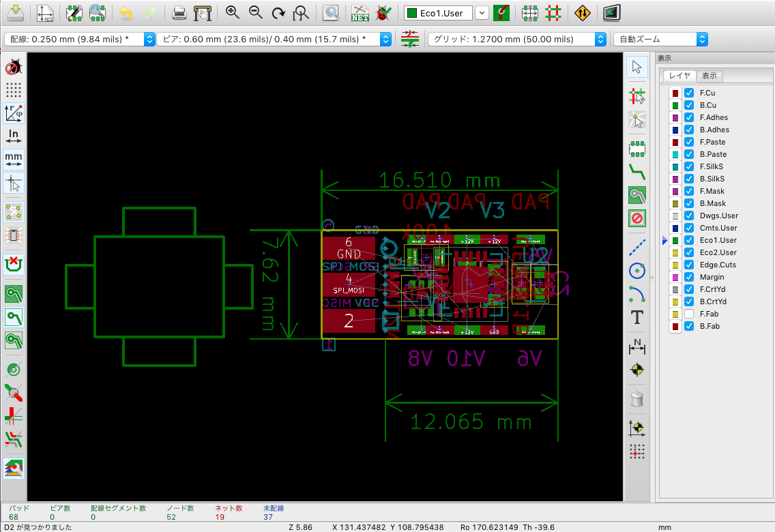The image size is (775, 532).
Task: Click the track mode red grid icon
Action: click(553, 13)
